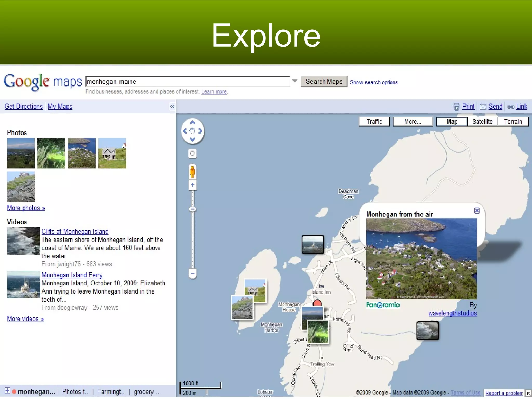
Task: Open the rocky cliff photo thumbnail in Photos
Action: (x=21, y=187)
